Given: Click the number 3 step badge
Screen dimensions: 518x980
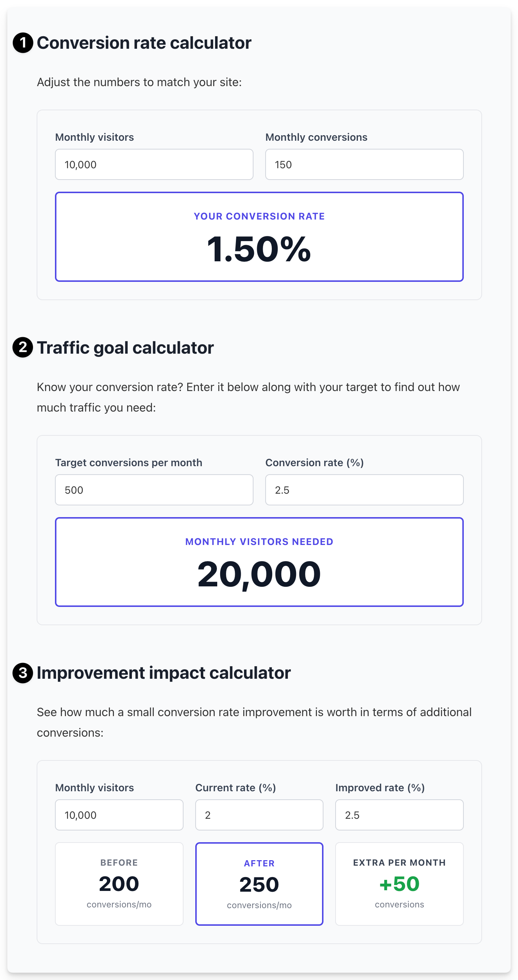Looking at the screenshot, I should click(23, 673).
